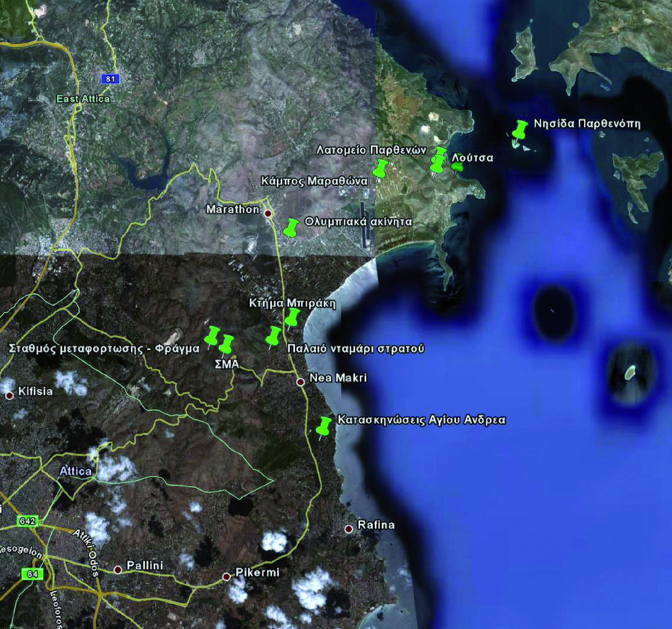Select the Ολυμπιακά ακίνητα pushpin marker

pos(291,228)
